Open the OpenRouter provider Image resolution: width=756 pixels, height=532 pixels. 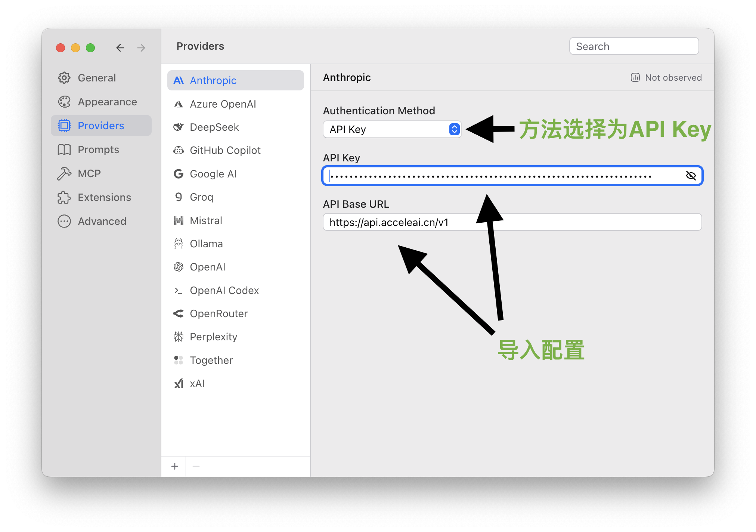219,313
